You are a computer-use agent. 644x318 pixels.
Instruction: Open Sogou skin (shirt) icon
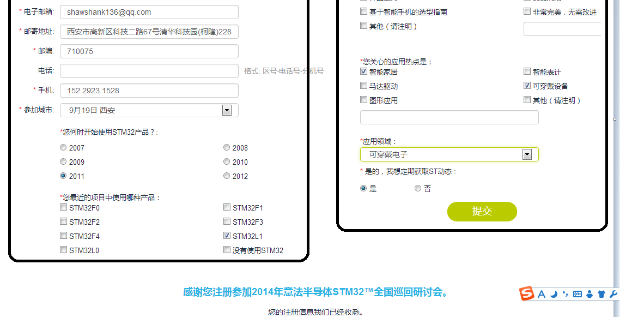[x=602, y=294]
